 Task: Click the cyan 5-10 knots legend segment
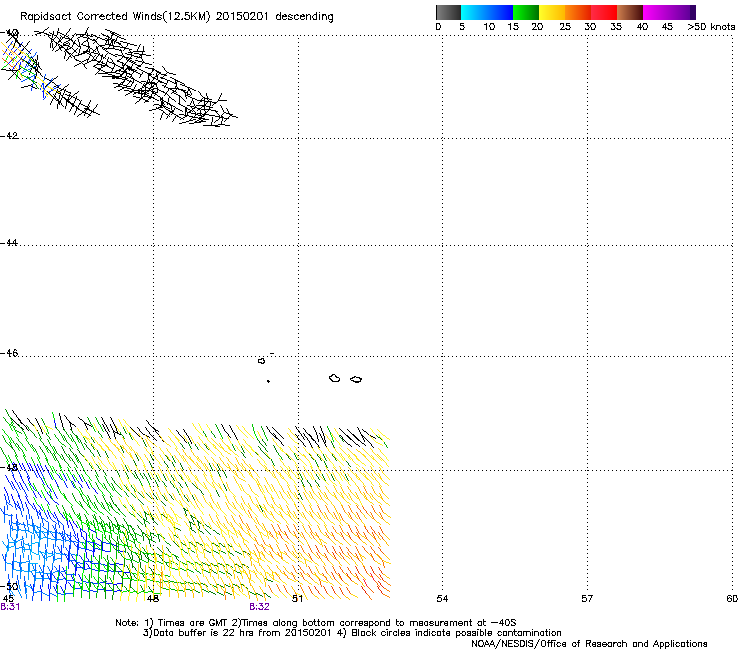click(x=474, y=12)
